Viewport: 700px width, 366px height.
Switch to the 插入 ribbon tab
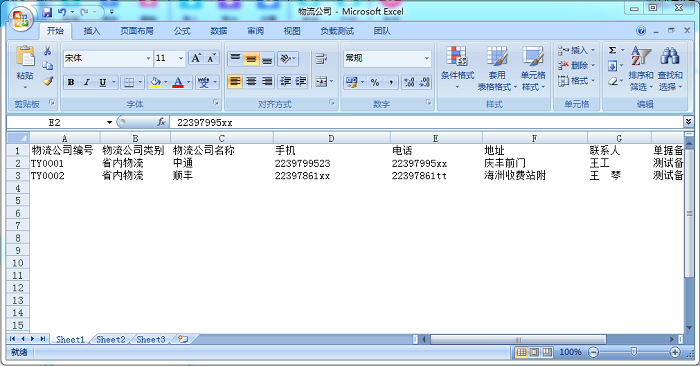[92, 31]
